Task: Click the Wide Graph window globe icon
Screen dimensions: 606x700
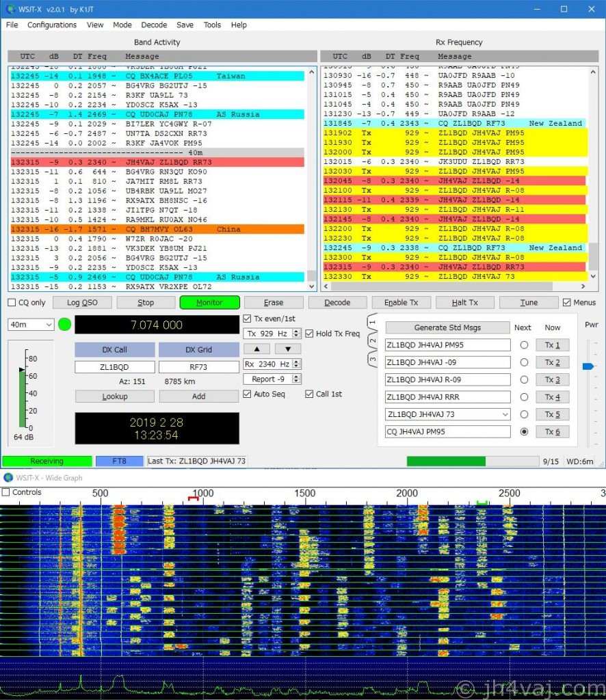Action: click(x=8, y=478)
